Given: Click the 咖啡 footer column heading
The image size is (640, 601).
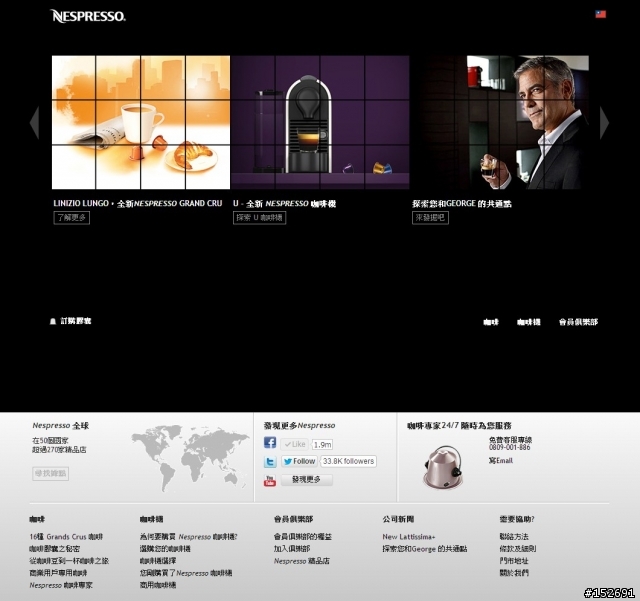Looking at the screenshot, I should point(37,519).
